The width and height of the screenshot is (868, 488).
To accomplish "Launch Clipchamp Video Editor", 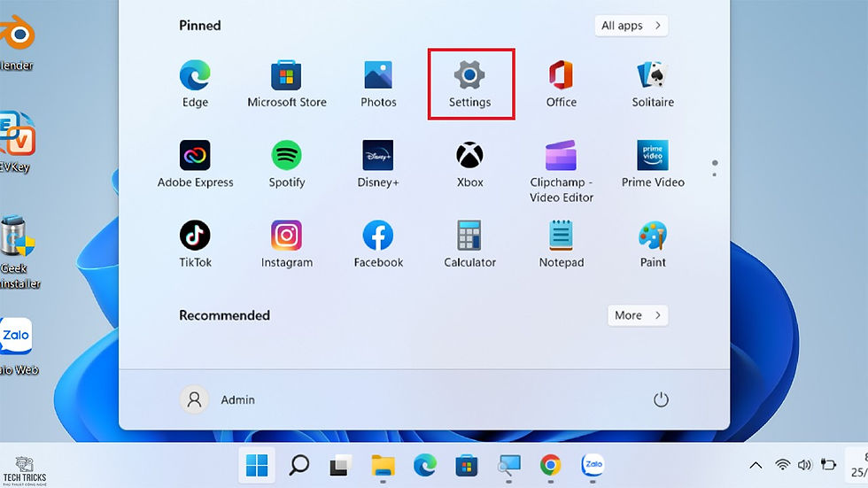I will (x=562, y=172).
